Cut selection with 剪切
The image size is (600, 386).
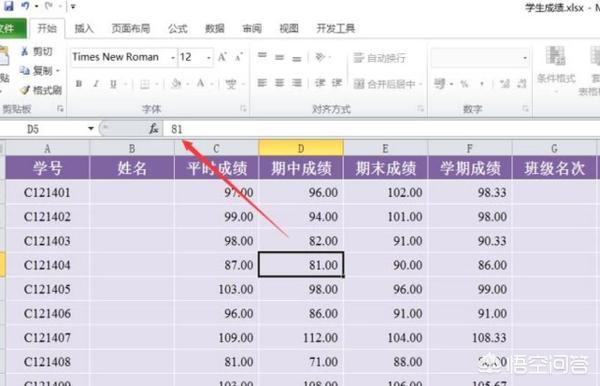(x=37, y=52)
